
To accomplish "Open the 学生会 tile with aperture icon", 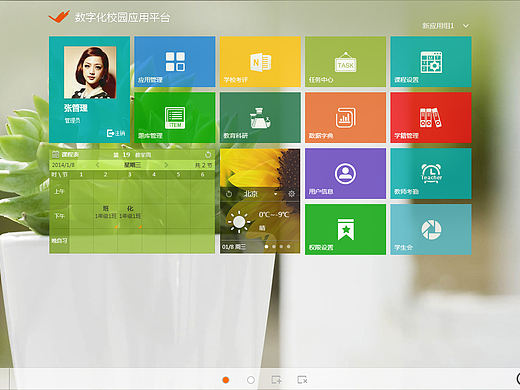I will [431, 230].
